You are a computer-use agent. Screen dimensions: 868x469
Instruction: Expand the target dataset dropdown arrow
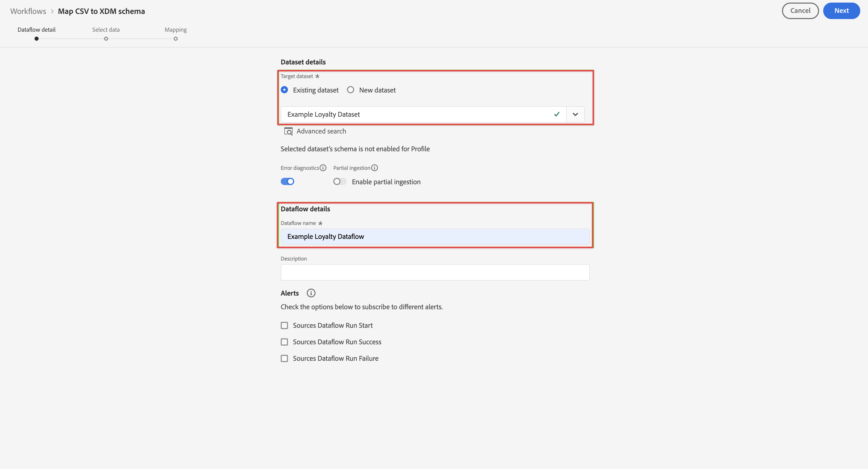575,114
